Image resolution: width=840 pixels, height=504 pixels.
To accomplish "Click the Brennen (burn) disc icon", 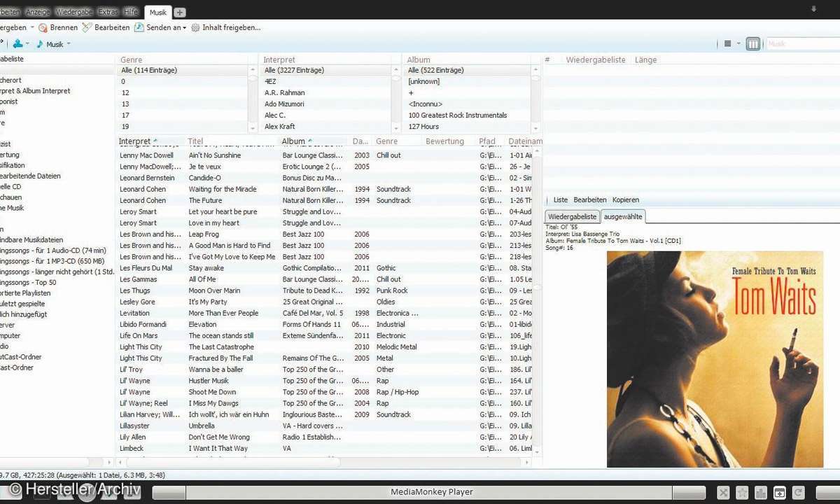I will [43, 27].
